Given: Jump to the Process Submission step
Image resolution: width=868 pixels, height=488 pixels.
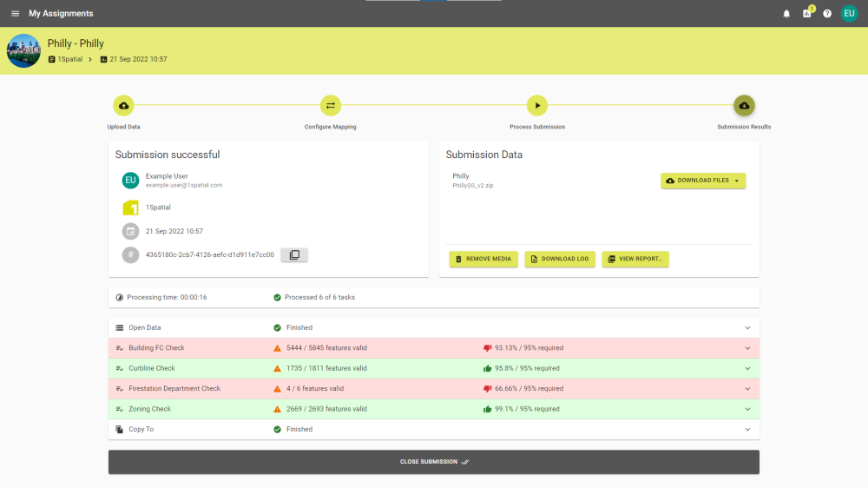Looking at the screenshot, I should 537,106.
